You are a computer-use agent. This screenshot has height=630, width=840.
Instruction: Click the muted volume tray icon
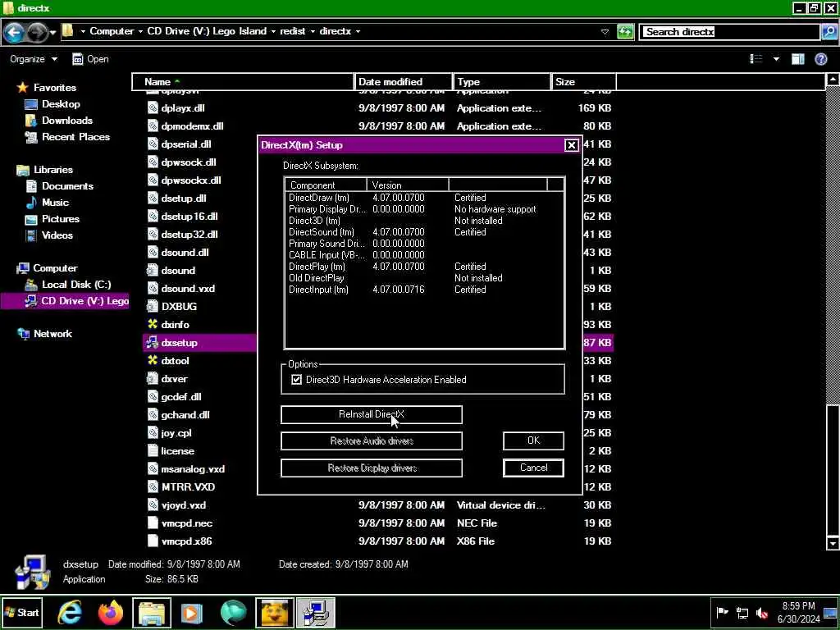coord(762,613)
